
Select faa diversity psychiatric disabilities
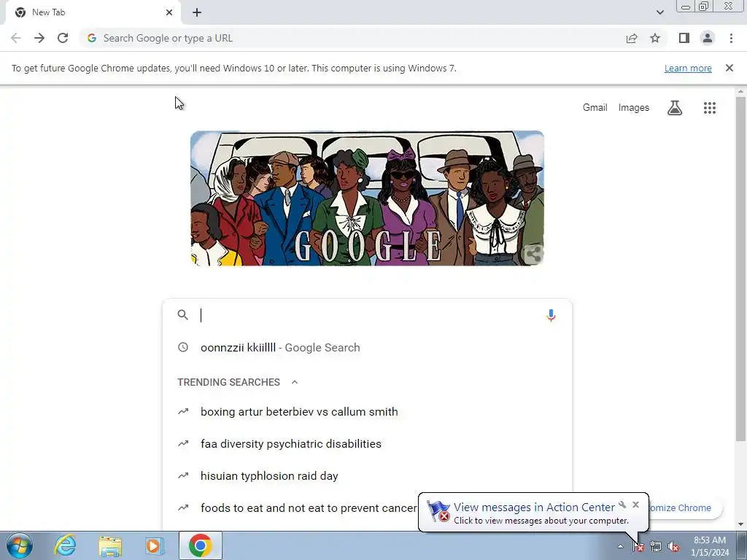(367, 444)
